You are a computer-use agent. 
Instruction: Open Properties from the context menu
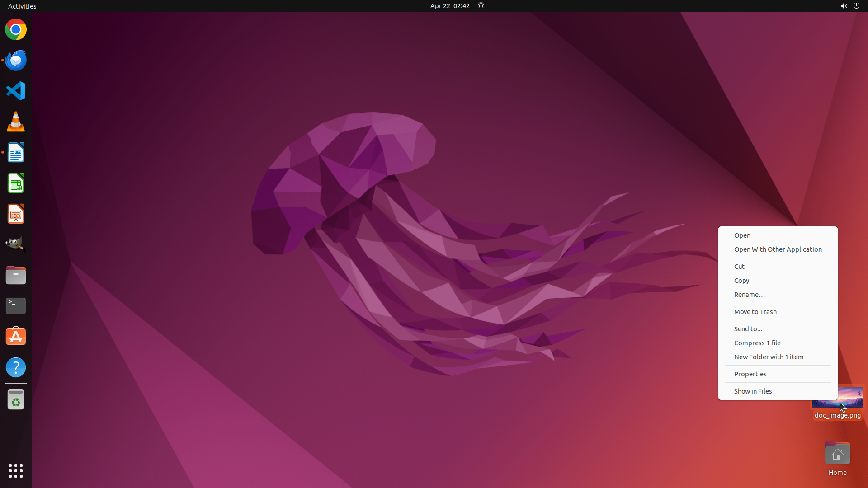point(750,374)
